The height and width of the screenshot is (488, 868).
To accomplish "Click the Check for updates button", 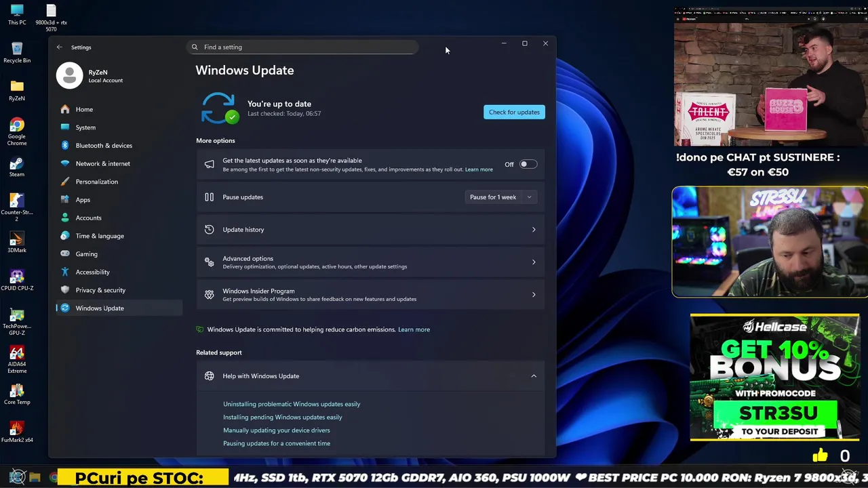I will click(514, 112).
